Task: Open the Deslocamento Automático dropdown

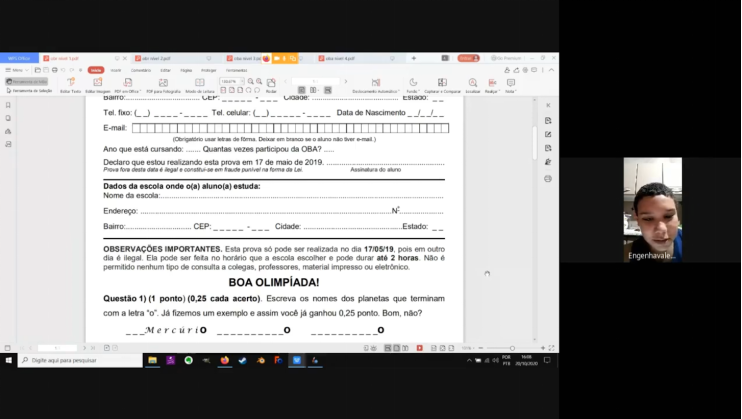Action: tap(376, 85)
